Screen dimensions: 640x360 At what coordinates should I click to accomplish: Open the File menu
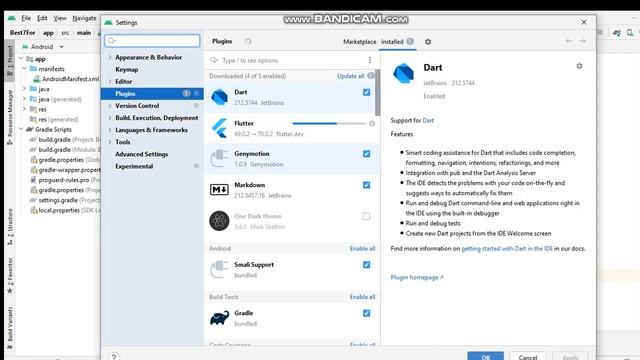point(26,18)
